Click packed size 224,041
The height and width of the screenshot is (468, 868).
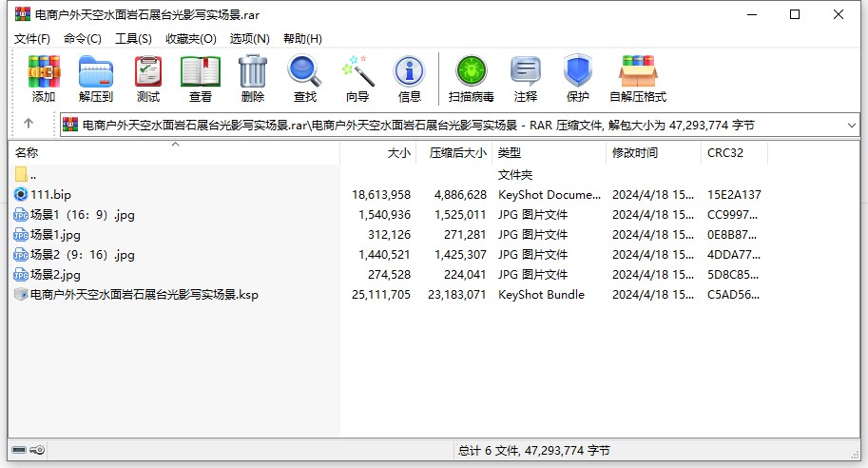click(465, 275)
